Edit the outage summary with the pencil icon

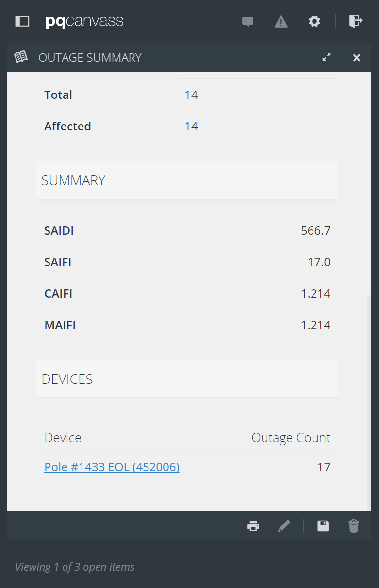coord(284,525)
